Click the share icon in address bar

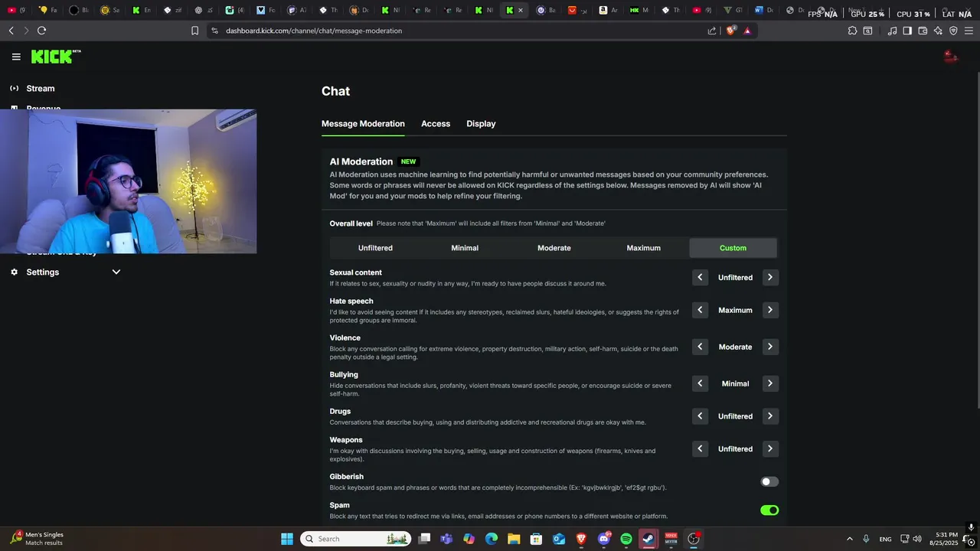tap(712, 31)
